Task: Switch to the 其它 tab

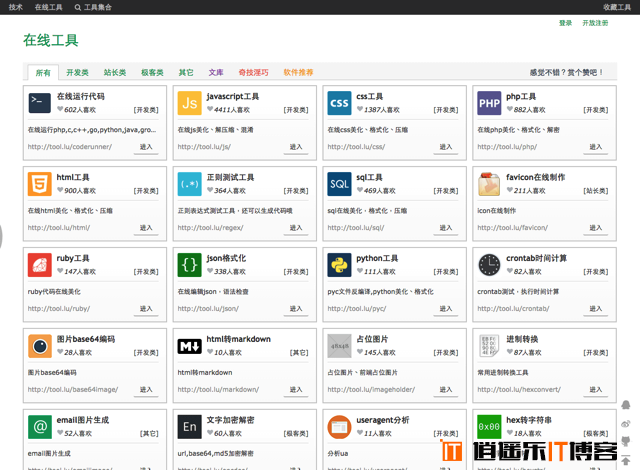Action: click(186, 72)
